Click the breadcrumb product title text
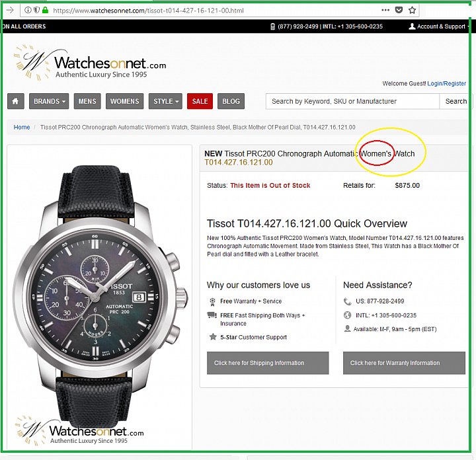The width and height of the screenshot is (476, 460). (198, 127)
